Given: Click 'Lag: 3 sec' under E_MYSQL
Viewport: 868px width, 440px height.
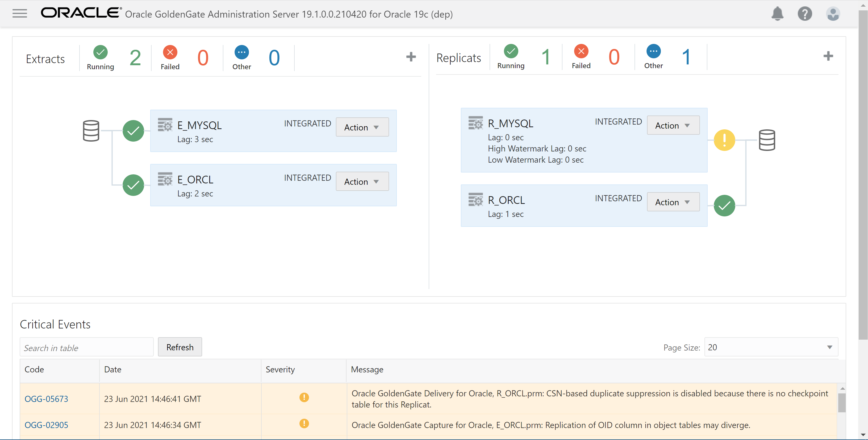Looking at the screenshot, I should point(195,139).
